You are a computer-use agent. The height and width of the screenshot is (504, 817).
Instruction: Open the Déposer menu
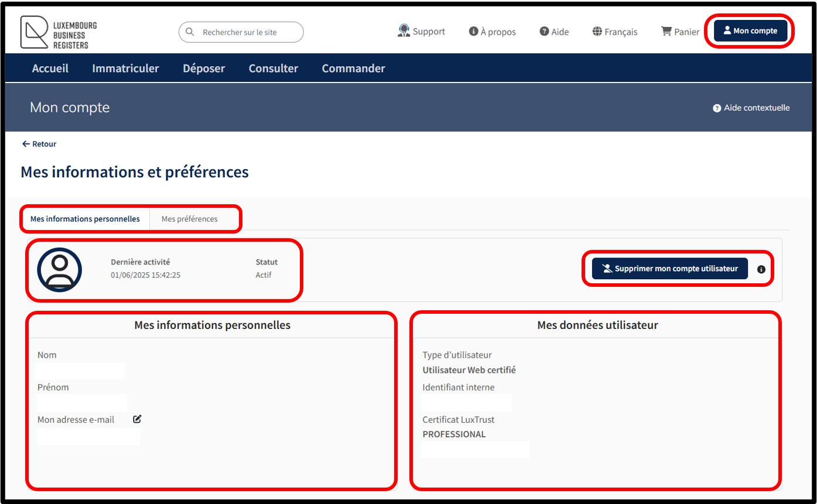click(x=204, y=68)
